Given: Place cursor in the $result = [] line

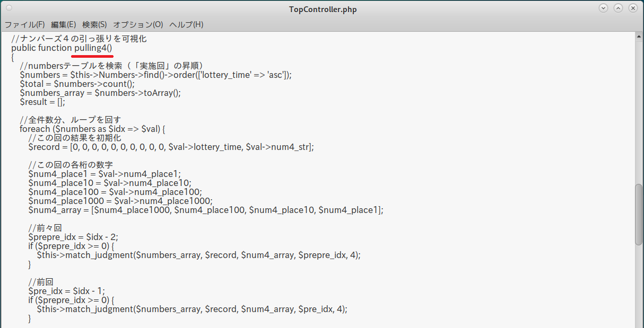Looking at the screenshot, I should (42, 102).
